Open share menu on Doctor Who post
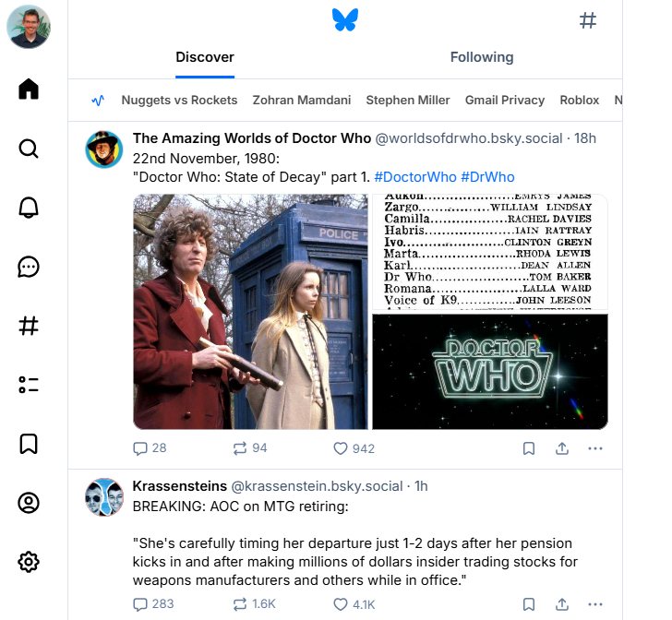This screenshot has width=672, height=620. coord(561,448)
